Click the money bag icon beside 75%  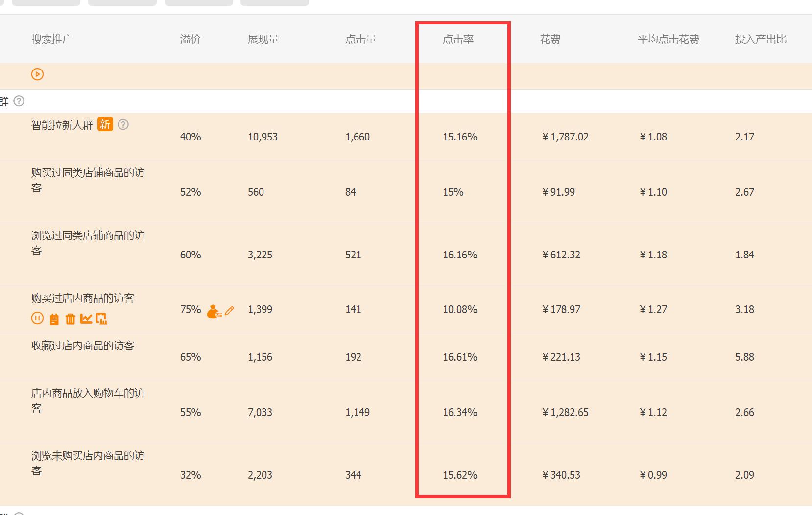point(214,311)
